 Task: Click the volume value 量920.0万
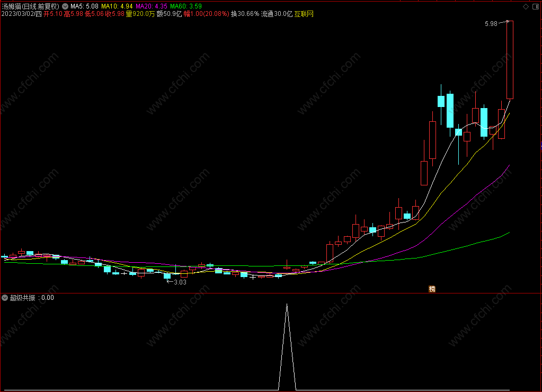(x=140, y=14)
